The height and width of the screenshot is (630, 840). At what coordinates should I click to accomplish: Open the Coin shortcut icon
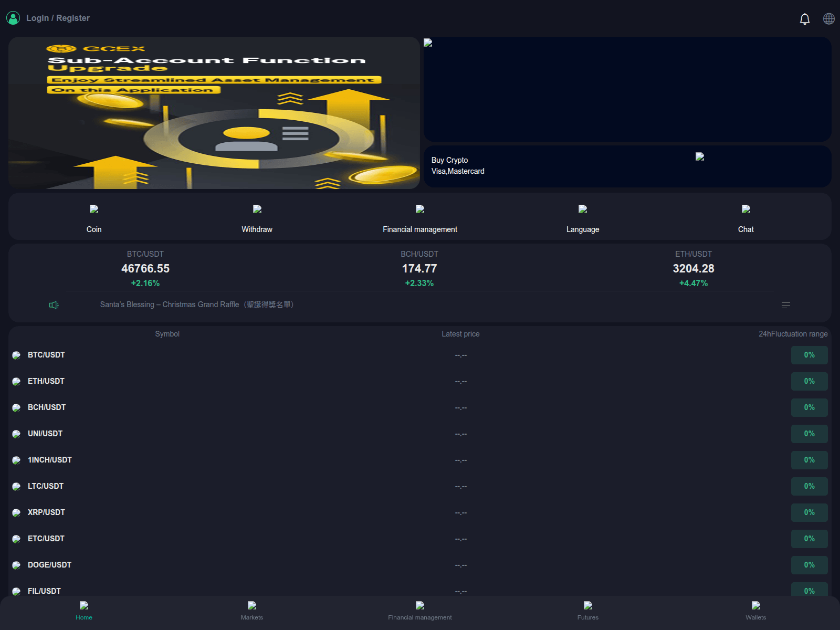click(x=94, y=209)
